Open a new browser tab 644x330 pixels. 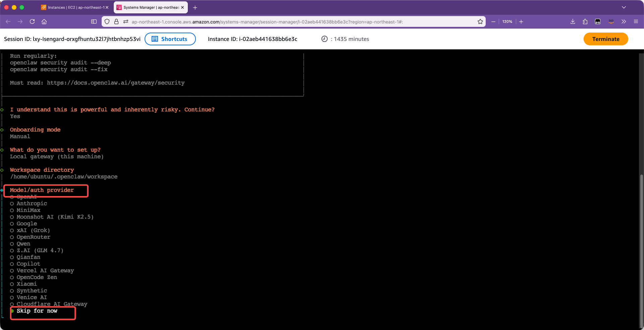tap(195, 7)
